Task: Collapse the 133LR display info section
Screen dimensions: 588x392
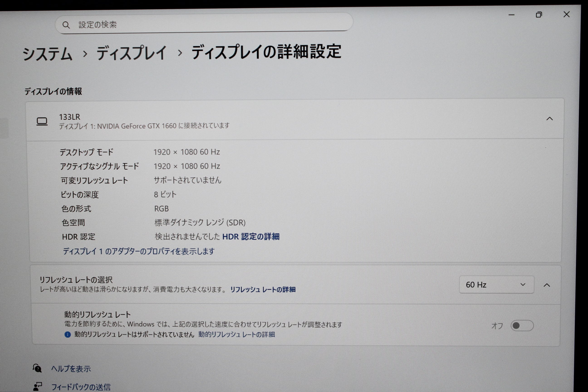Action: click(x=549, y=119)
